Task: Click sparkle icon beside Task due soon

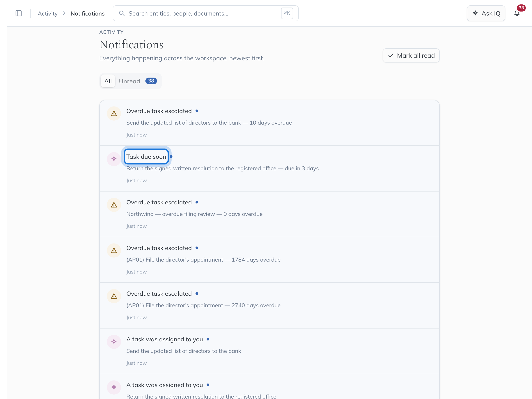Action: [114, 159]
